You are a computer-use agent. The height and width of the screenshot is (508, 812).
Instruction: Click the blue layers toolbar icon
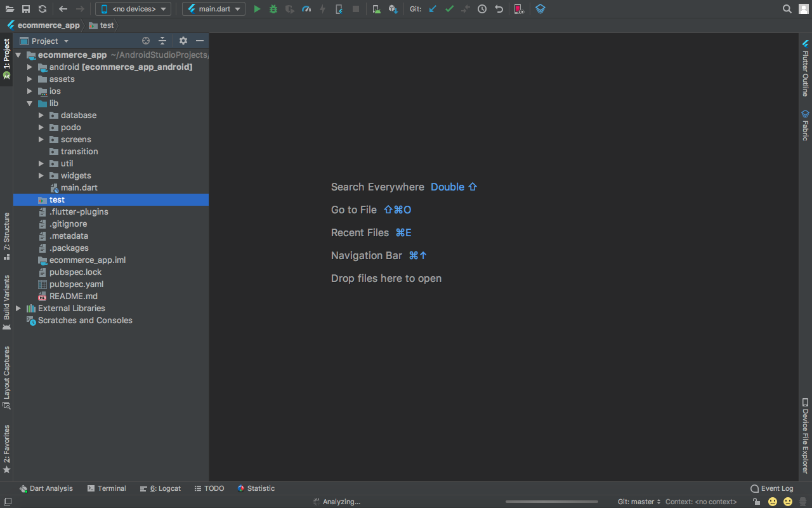540,9
